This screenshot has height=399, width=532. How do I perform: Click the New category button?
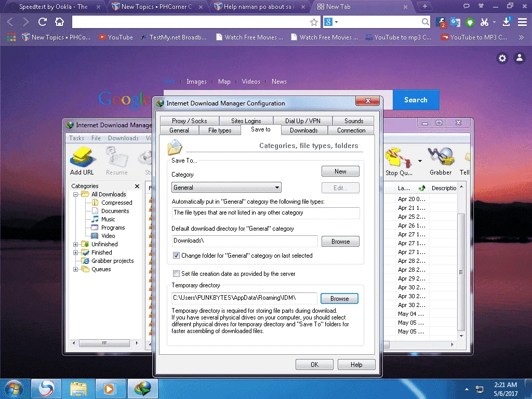point(340,171)
